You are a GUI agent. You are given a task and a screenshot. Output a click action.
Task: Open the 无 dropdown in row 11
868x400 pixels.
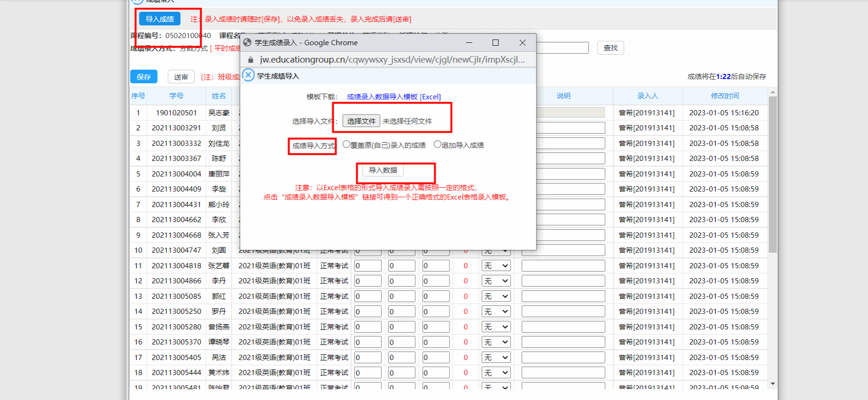(496, 266)
